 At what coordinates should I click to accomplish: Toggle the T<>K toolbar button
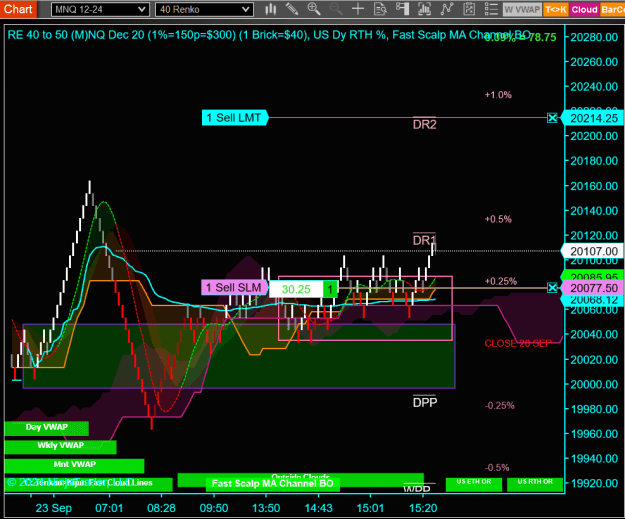pyautogui.click(x=556, y=9)
